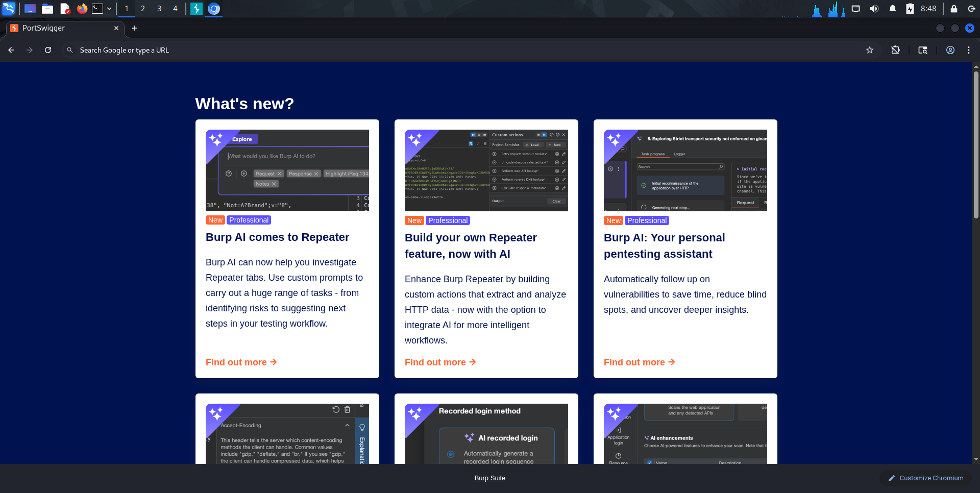This screenshot has height=493, width=980.
Task: Click Find out more under Burp AI comes to Repeater
Action: (x=241, y=362)
